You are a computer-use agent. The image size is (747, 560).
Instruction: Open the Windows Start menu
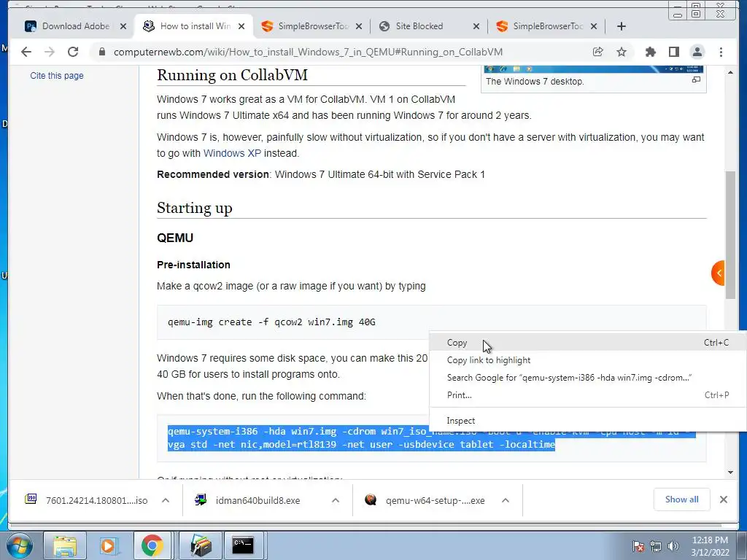click(20, 545)
